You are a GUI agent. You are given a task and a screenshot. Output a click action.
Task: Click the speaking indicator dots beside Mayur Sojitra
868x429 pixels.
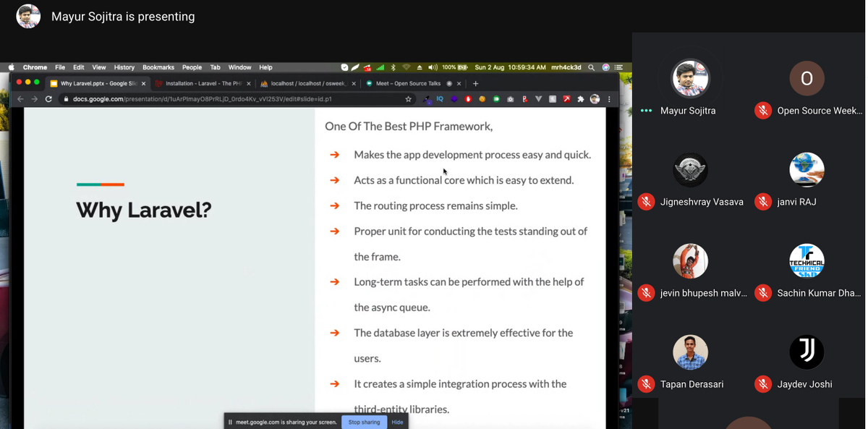point(646,111)
